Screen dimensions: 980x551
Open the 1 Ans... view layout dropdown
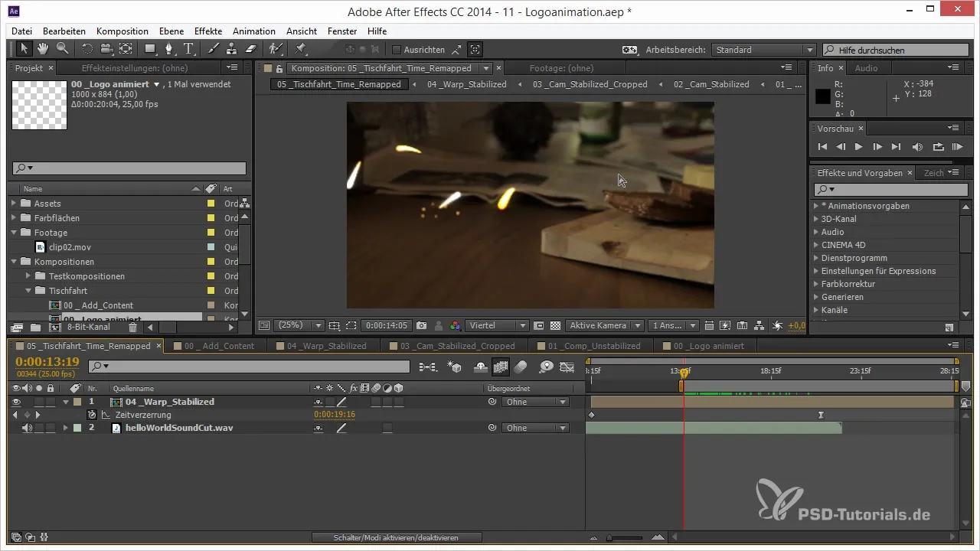(x=674, y=325)
